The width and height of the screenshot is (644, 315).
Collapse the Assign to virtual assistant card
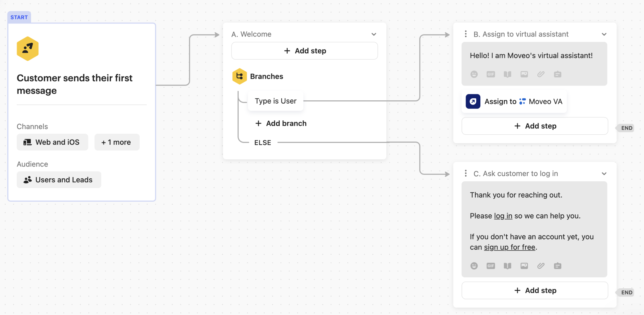(604, 34)
